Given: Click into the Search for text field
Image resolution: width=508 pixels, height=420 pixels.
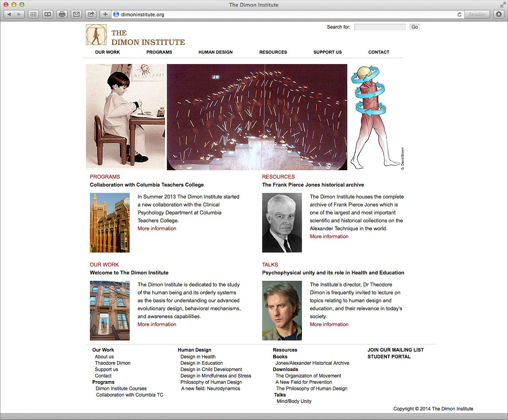Looking at the screenshot, I should point(380,27).
